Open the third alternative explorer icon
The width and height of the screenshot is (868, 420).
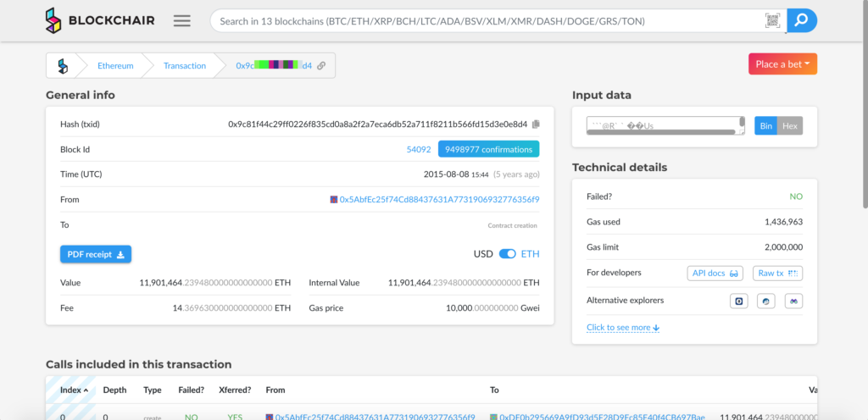click(793, 301)
